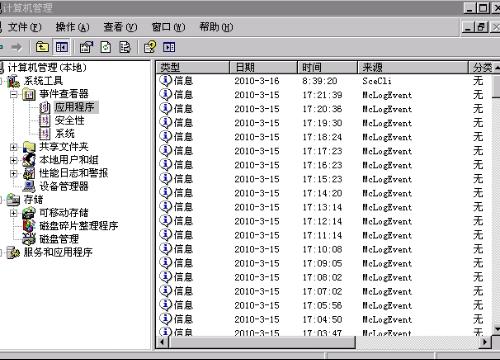This screenshot has height=360, width=500.
Task: Click the vertical scrollbar down arrow
Action: coord(496,329)
